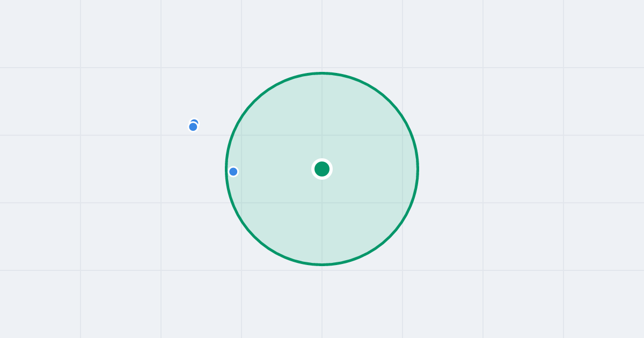Viewport: 644px width, 338px height.
Task: Select the blue dot inside the green circle
Action: [233, 172]
